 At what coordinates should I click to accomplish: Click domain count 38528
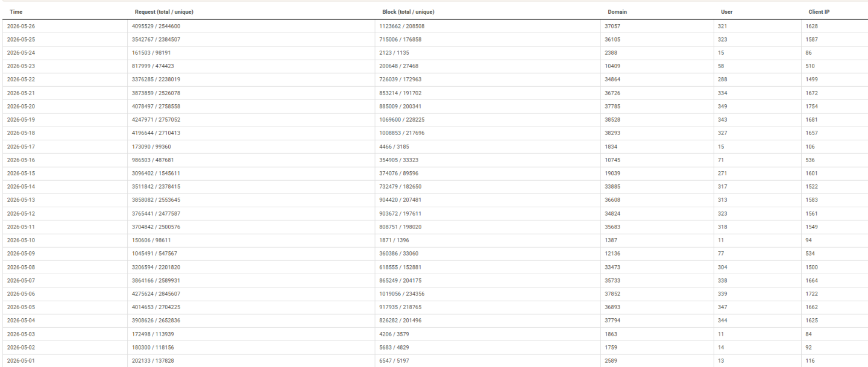coord(612,119)
